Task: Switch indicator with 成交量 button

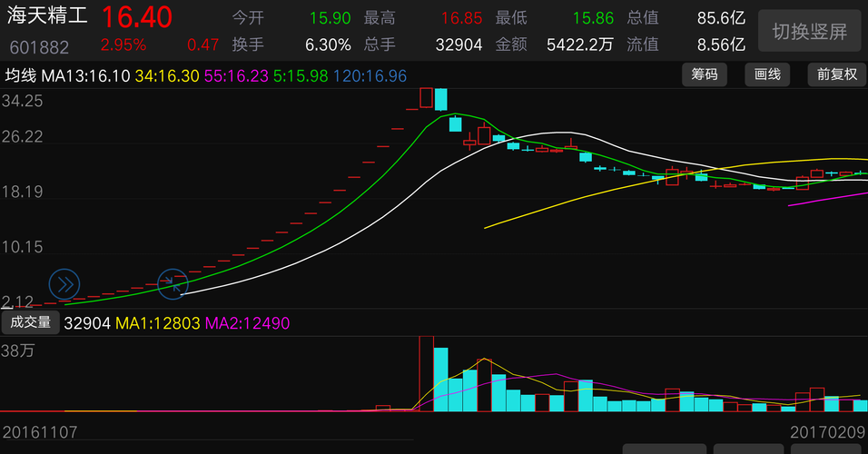Action: point(31,322)
